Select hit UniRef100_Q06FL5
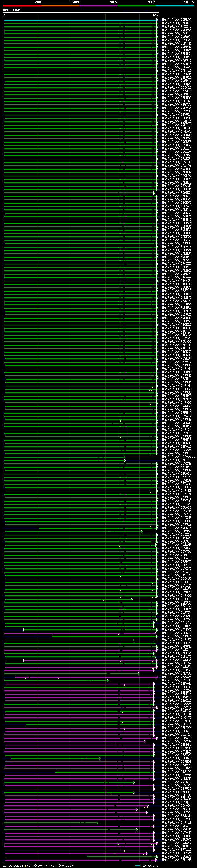Screen dimensions: 197x868 pyautogui.click(x=177, y=33)
